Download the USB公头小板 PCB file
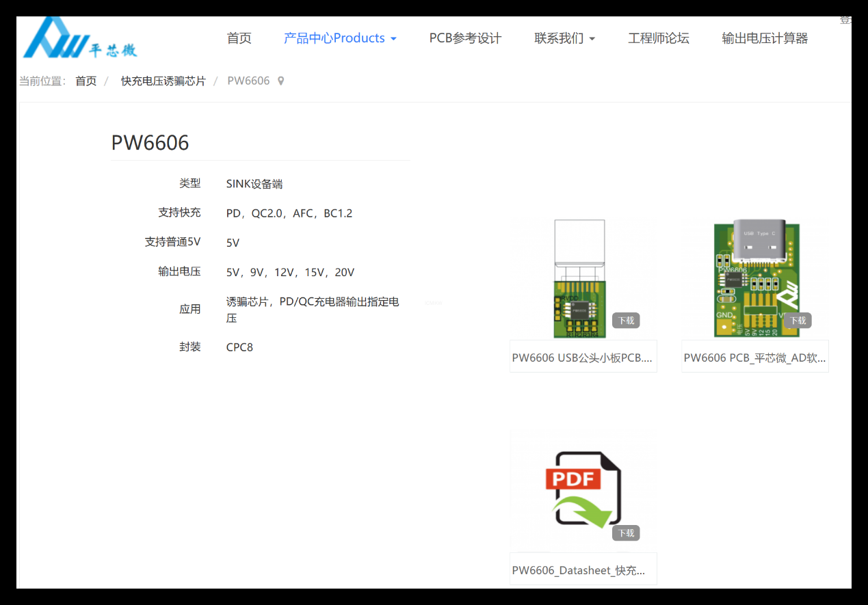The width and height of the screenshot is (868, 605). (x=626, y=320)
